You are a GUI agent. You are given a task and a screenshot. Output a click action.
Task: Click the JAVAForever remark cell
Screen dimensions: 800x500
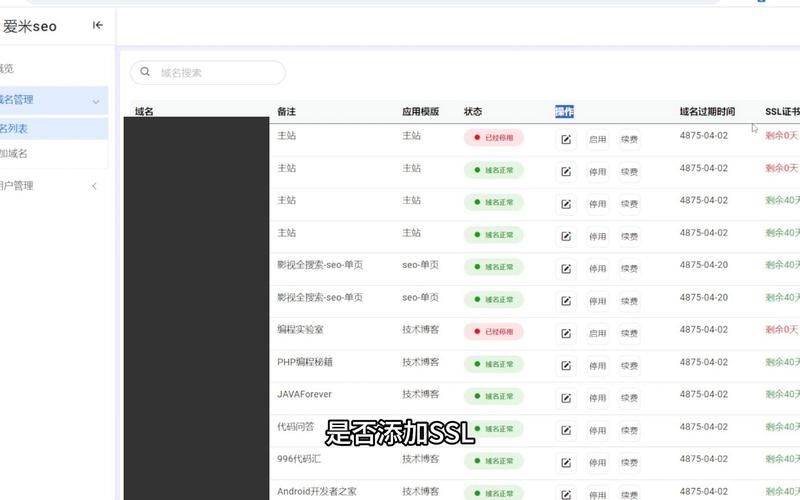point(304,394)
